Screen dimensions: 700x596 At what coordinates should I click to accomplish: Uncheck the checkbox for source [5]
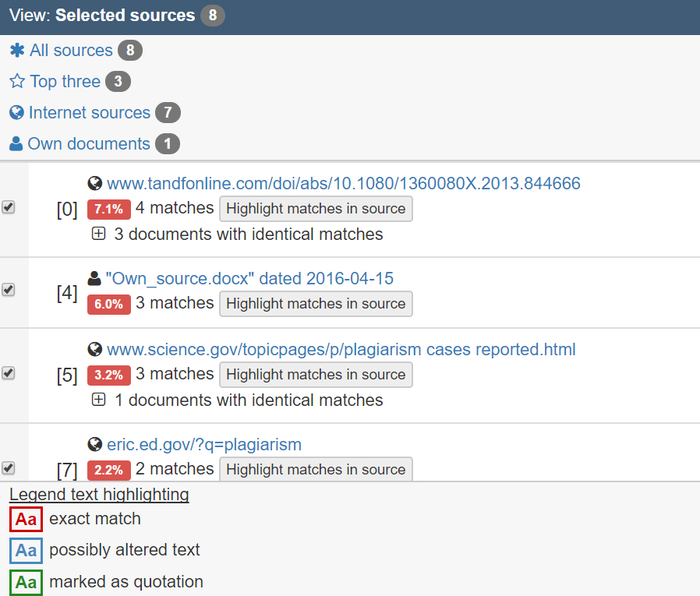(9, 373)
